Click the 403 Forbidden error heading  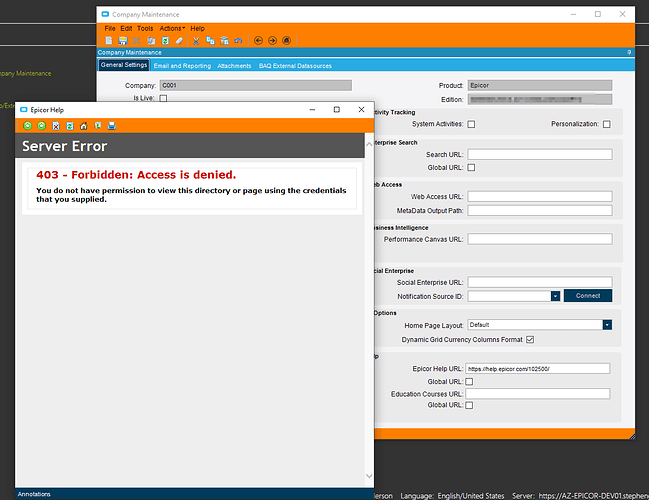coord(136,175)
